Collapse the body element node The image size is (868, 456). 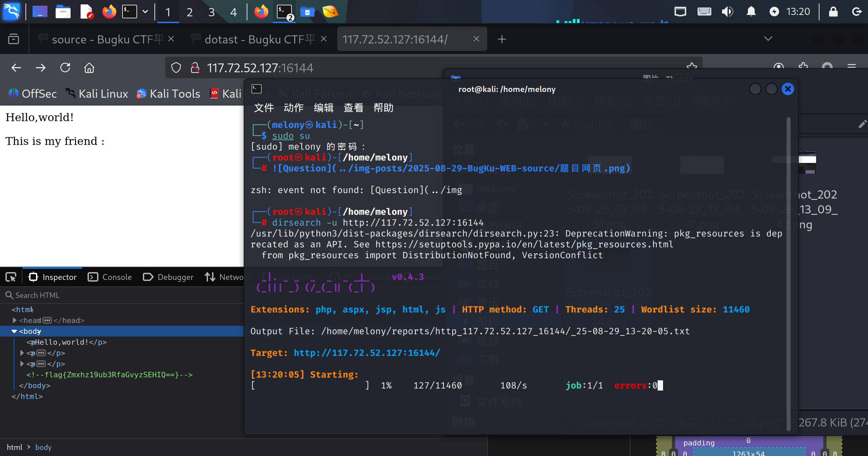[x=14, y=331]
